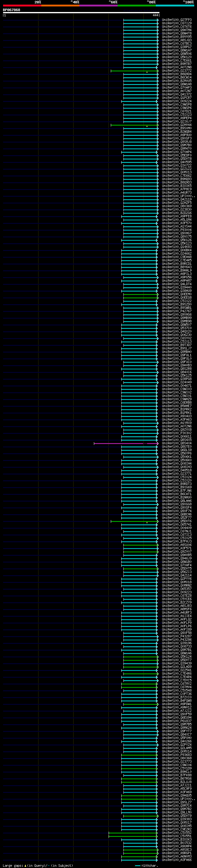Screen dimensions: 197x868
Task: Select hit label UniRef100_O09224
Action: point(176,101)
